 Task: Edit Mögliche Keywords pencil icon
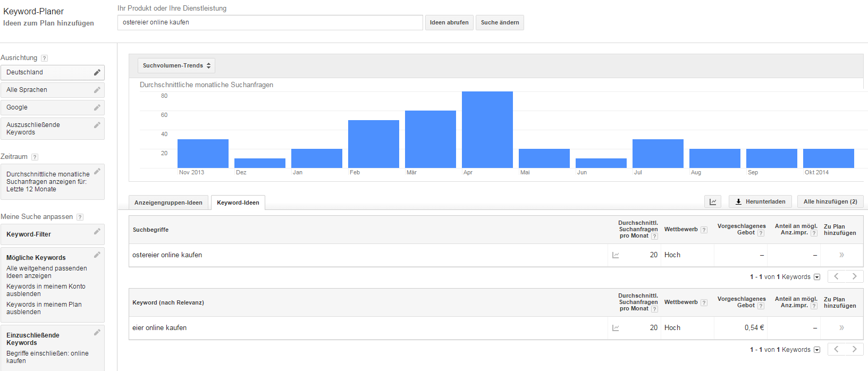(x=97, y=255)
